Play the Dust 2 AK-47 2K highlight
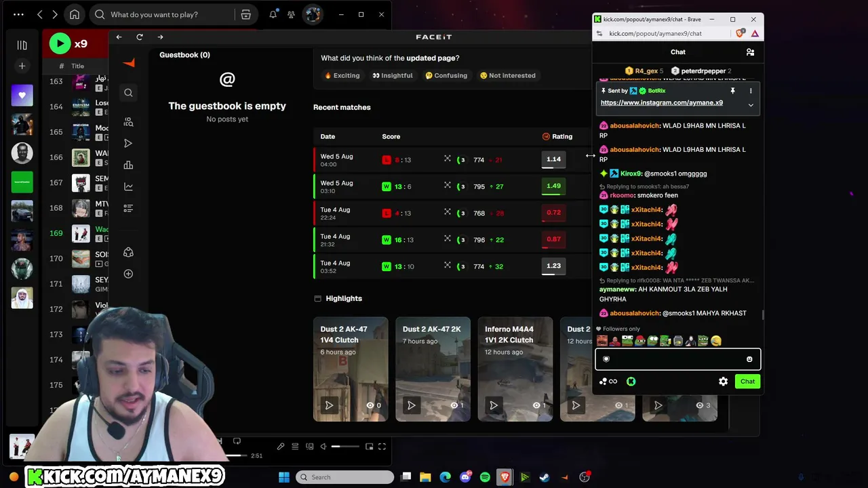Image resolution: width=868 pixels, height=488 pixels. (411, 405)
